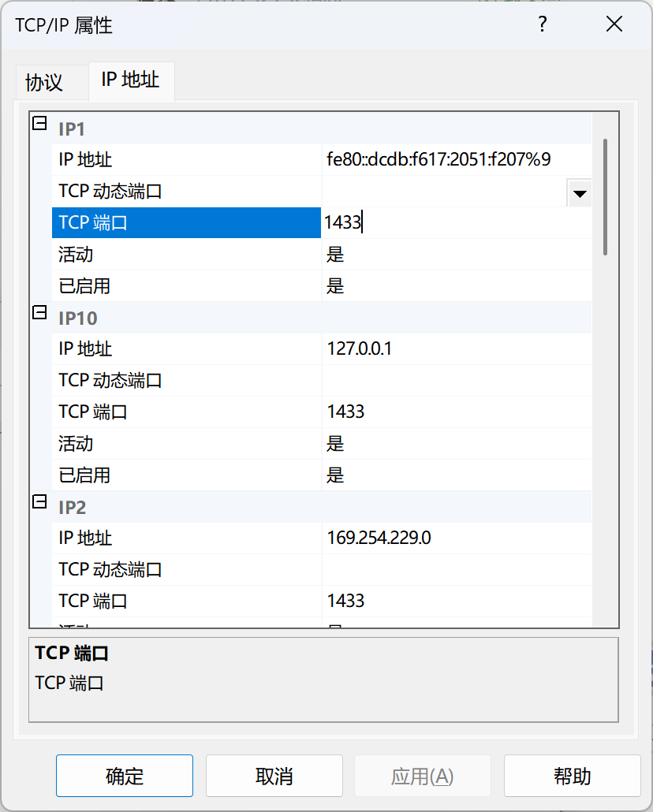Click the 取消 button
Screen dimensions: 653x812
click(274, 776)
